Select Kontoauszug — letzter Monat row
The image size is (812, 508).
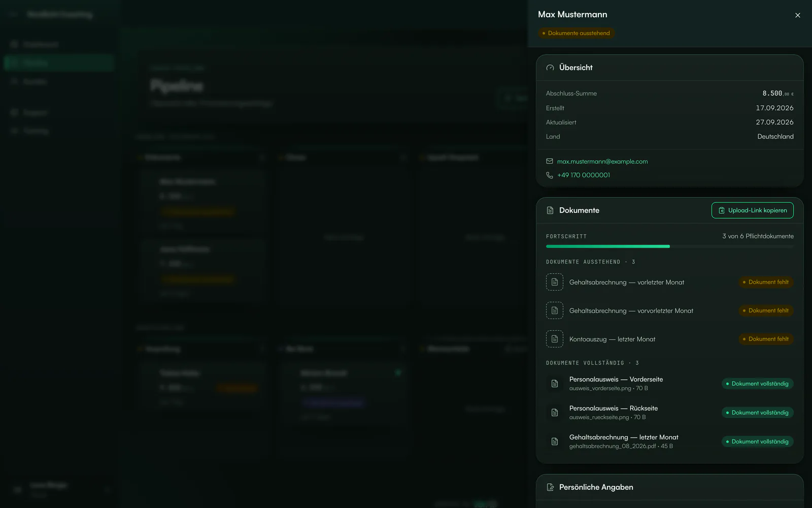670,339
